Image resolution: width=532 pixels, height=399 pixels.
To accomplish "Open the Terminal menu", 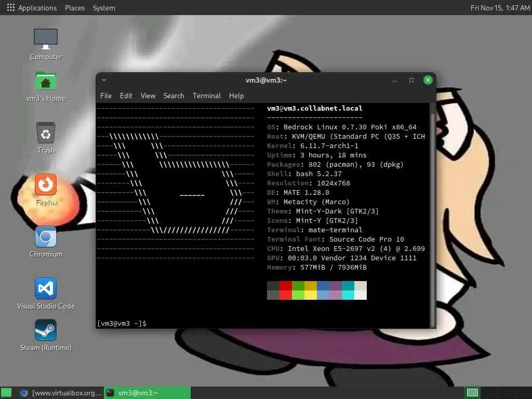I will click(207, 96).
